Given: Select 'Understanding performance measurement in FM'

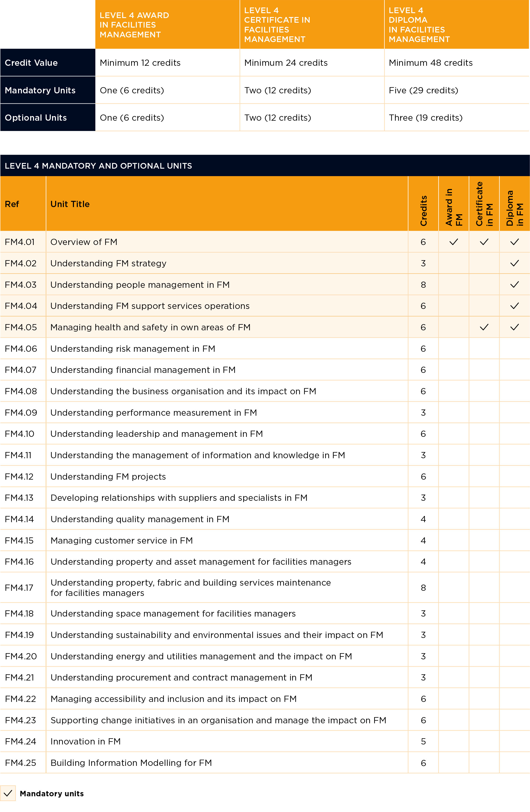Looking at the screenshot, I should 154,413.
